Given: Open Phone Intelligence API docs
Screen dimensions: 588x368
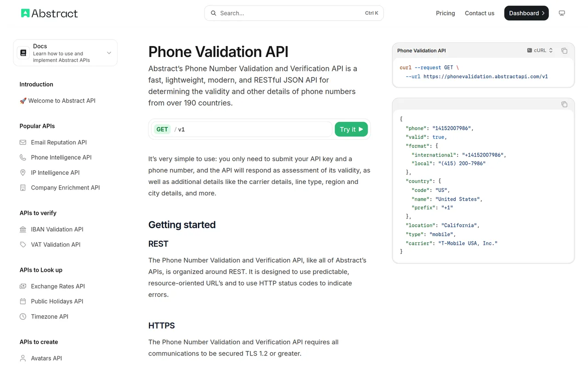Looking at the screenshot, I should coord(61,157).
